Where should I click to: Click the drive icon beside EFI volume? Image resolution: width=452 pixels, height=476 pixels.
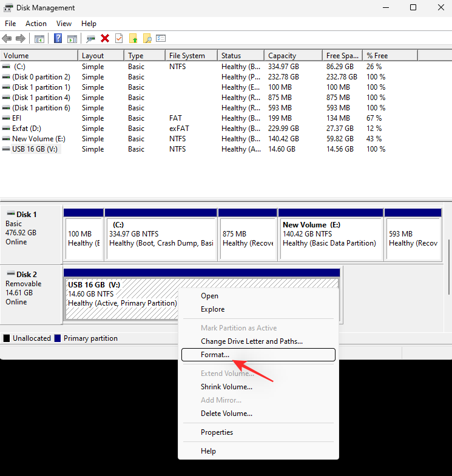click(6, 118)
